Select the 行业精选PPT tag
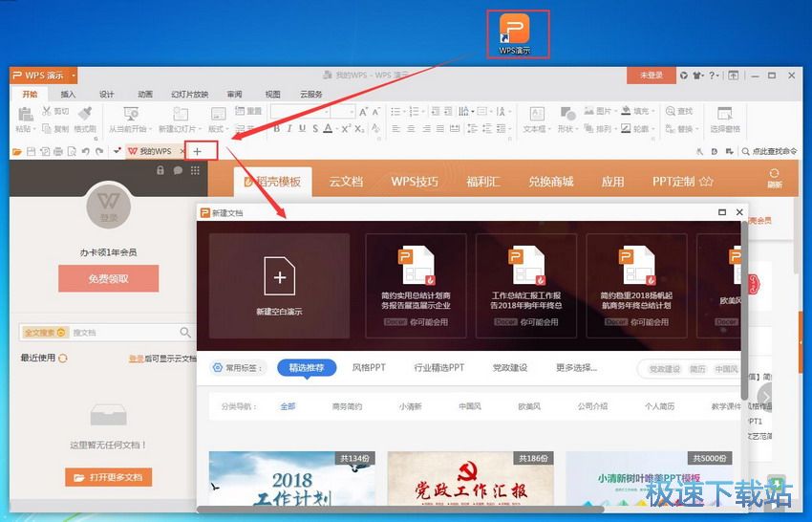The height and width of the screenshot is (522, 812). pos(439,367)
